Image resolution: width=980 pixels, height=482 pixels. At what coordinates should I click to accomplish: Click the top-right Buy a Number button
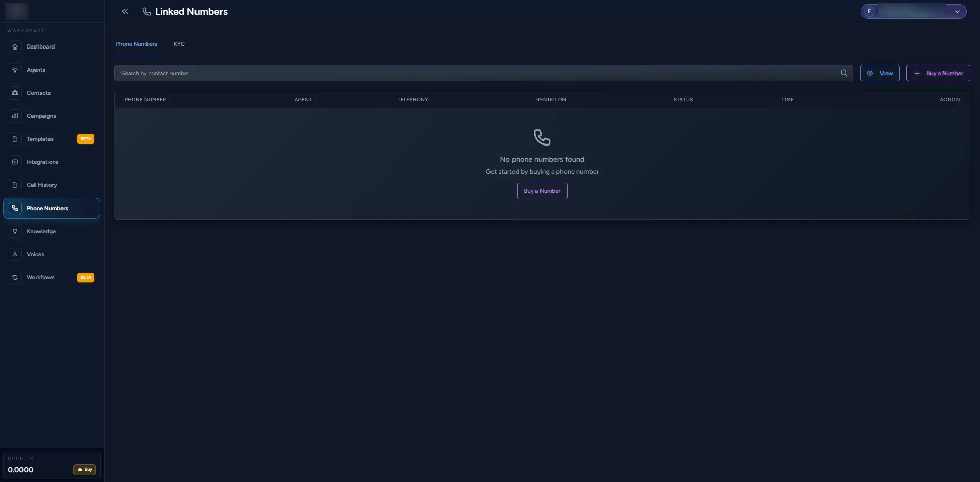pos(938,73)
